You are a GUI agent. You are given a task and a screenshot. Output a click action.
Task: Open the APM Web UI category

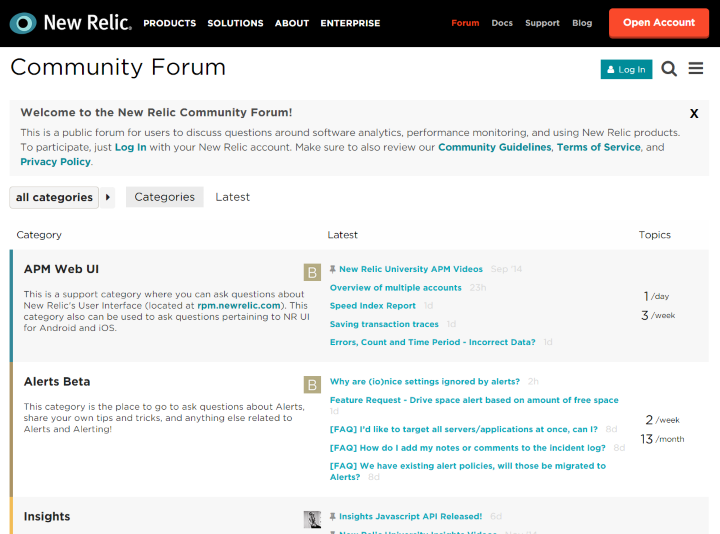click(x=61, y=269)
